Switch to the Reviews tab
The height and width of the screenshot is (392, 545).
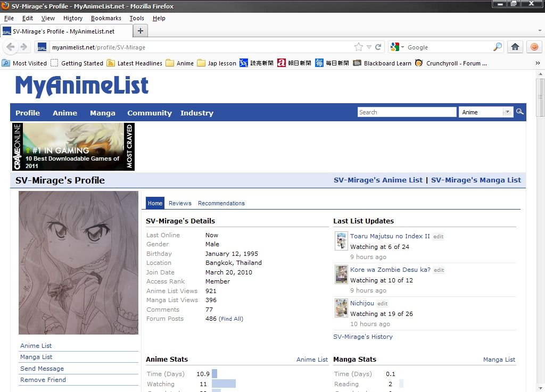pos(180,203)
